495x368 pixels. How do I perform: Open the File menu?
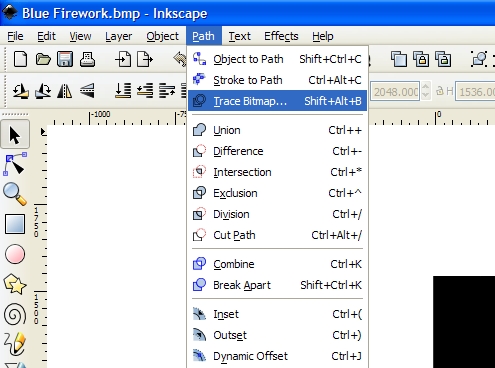[x=15, y=36]
